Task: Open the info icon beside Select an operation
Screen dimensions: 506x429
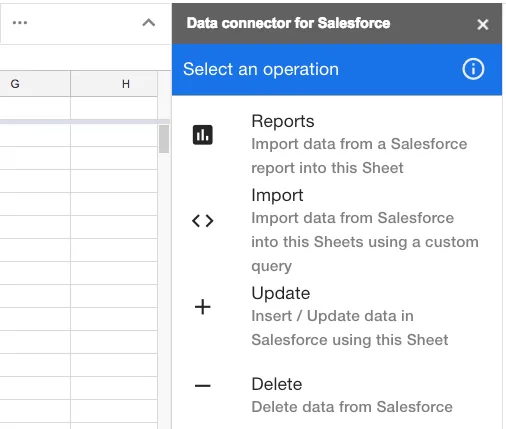Action: [x=473, y=69]
